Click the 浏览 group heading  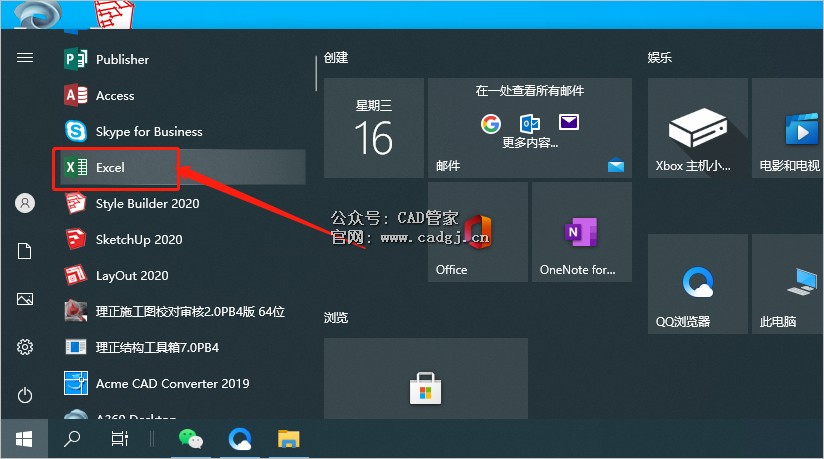(336, 318)
